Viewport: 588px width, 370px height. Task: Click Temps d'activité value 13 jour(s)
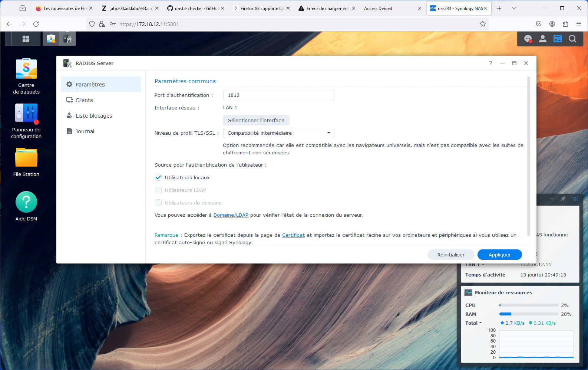[x=543, y=275]
